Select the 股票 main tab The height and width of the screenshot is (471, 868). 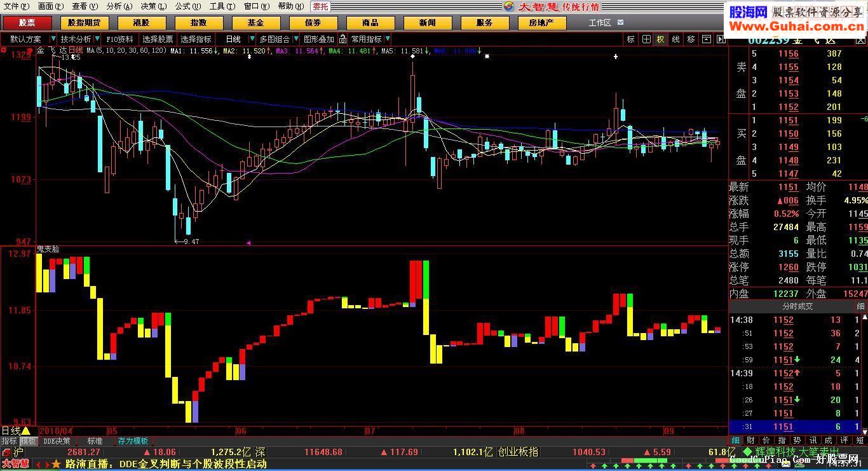coord(27,22)
